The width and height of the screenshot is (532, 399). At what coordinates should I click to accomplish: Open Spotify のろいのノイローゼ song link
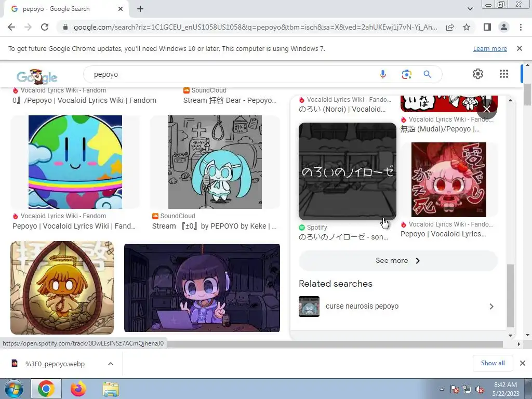tap(343, 237)
